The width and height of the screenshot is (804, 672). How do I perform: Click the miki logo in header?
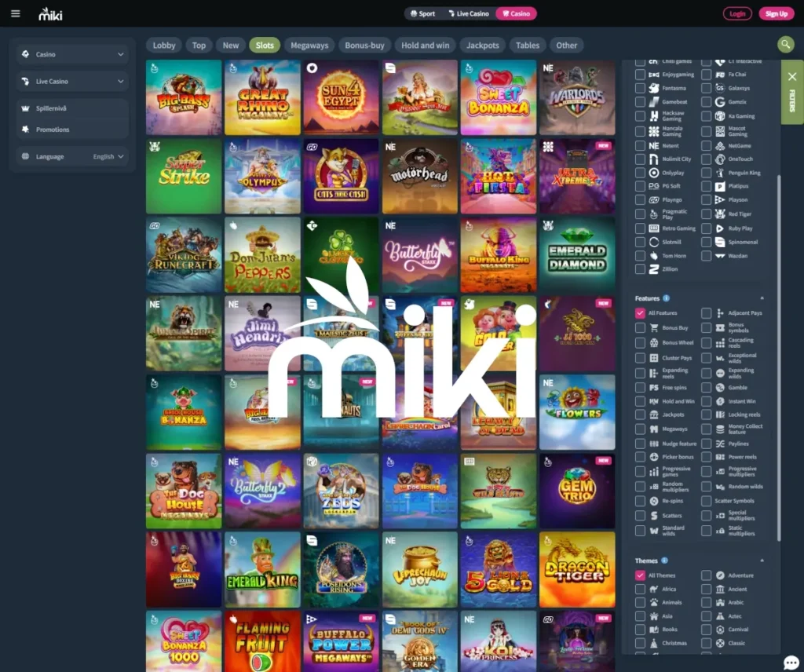pyautogui.click(x=50, y=14)
